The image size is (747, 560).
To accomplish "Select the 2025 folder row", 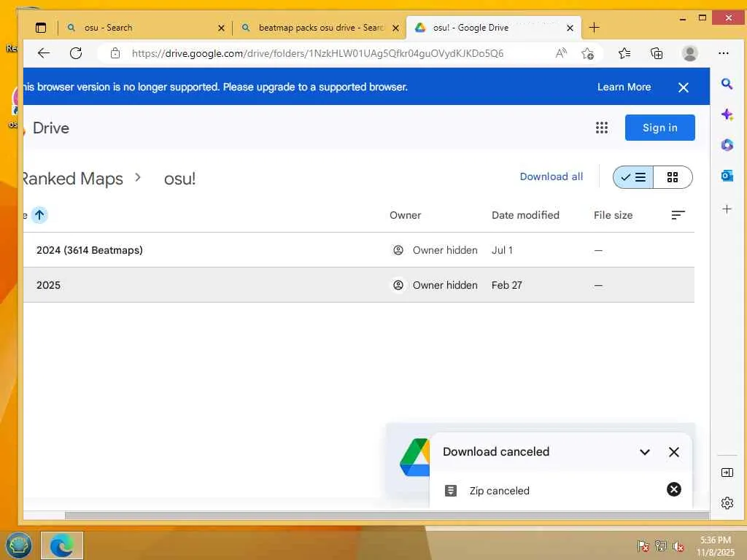I will (359, 285).
